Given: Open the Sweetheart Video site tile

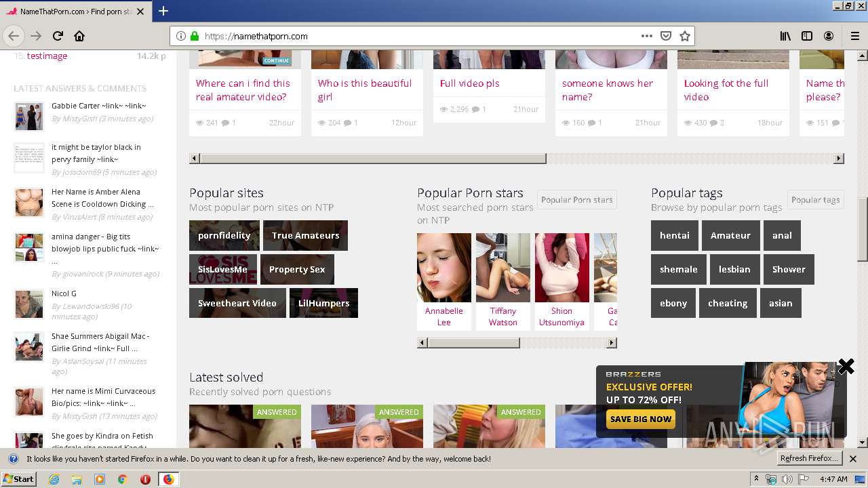Looking at the screenshot, I should 237,303.
